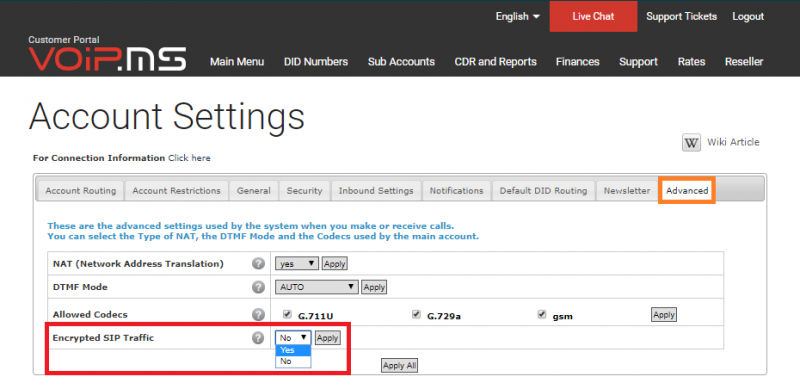Select Yes in the encryption dropdown list

[293, 350]
